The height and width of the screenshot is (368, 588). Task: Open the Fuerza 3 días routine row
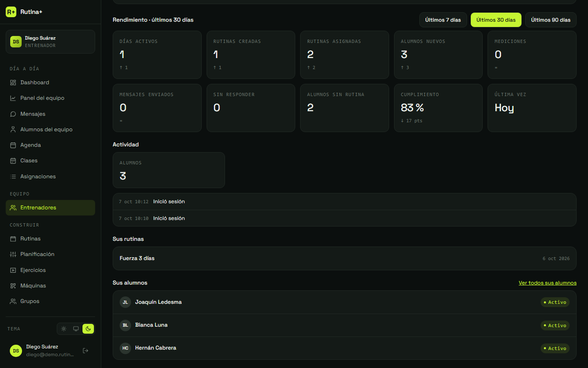345,258
